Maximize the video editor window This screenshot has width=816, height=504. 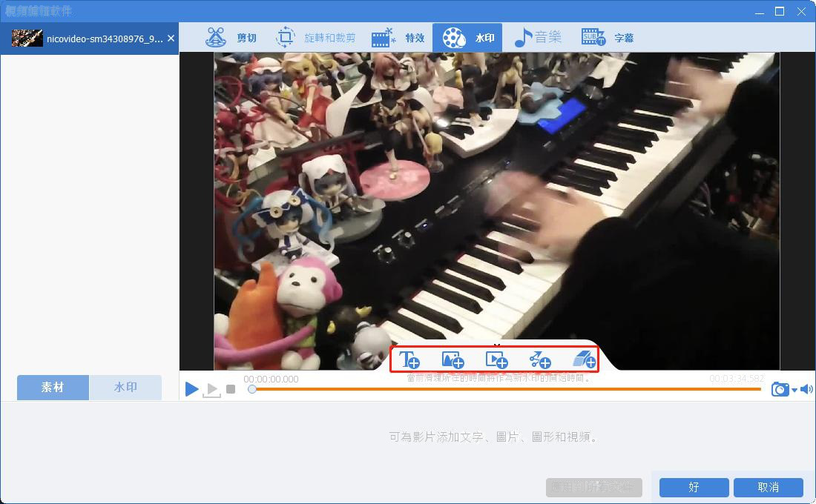coord(780,11)
